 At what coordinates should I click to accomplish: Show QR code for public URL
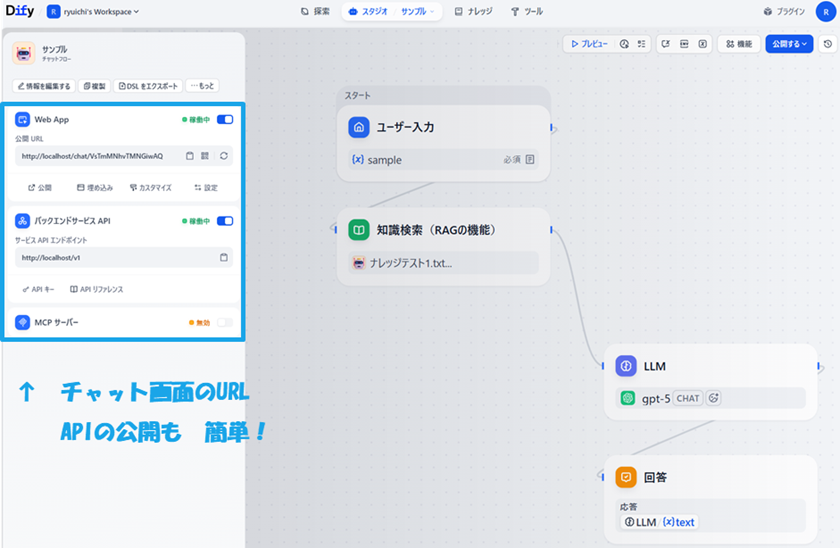coord(205,156)
